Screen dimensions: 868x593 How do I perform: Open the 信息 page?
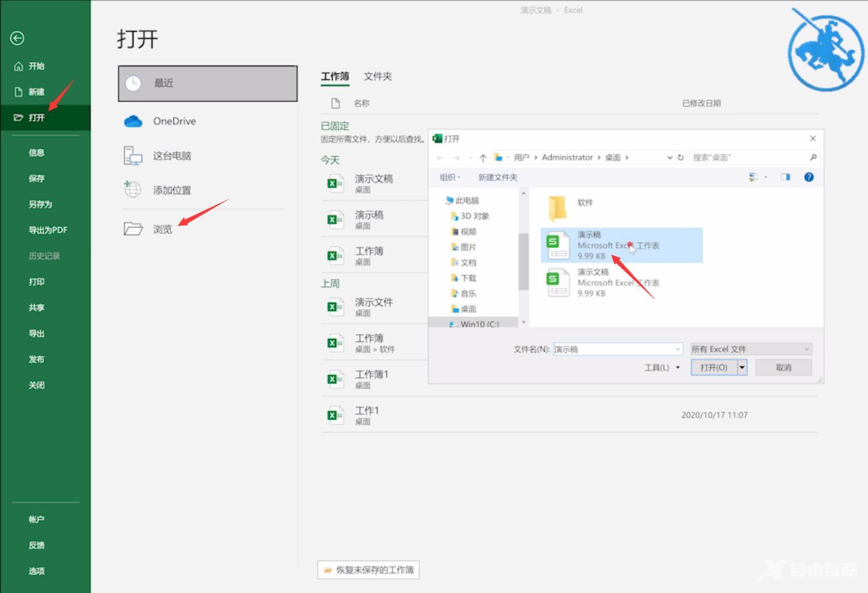[36, 153]
